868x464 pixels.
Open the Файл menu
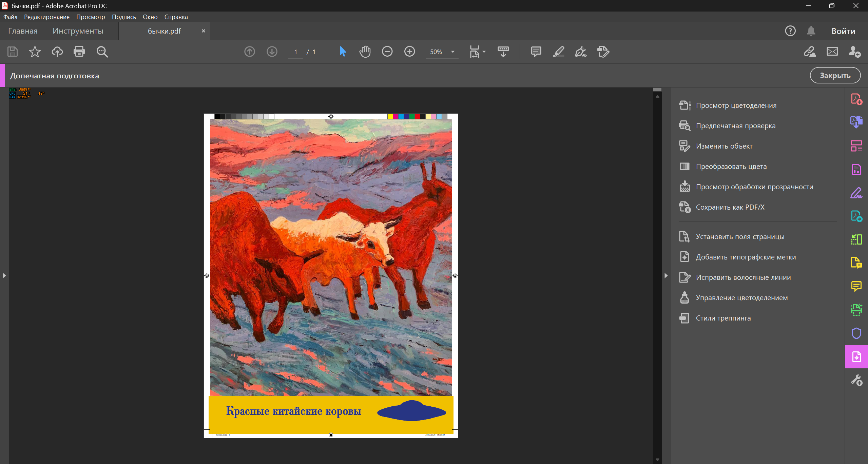(10, 17)
